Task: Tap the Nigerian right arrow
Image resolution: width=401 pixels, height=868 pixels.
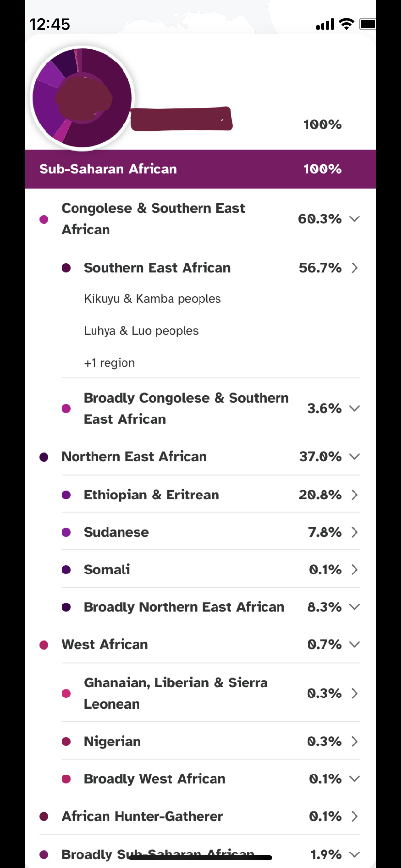Action: point(355,742)
